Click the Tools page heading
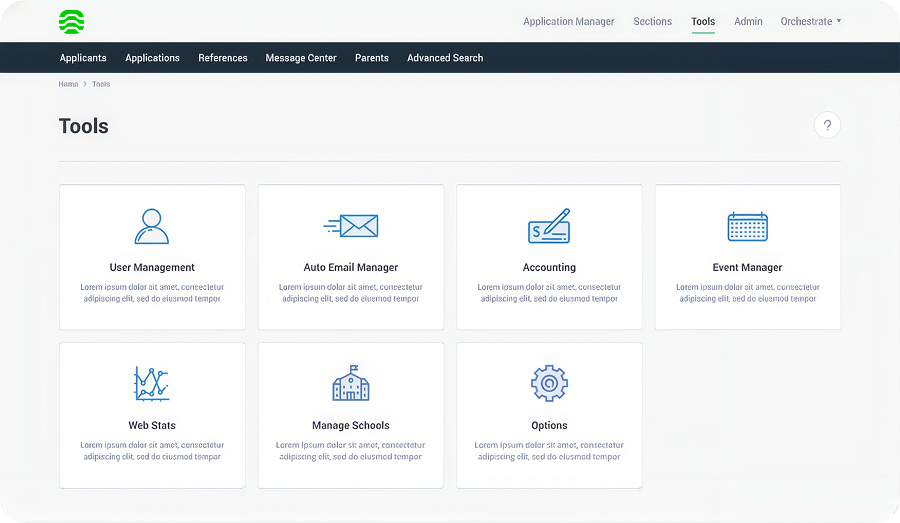 (x=84, y=126)
